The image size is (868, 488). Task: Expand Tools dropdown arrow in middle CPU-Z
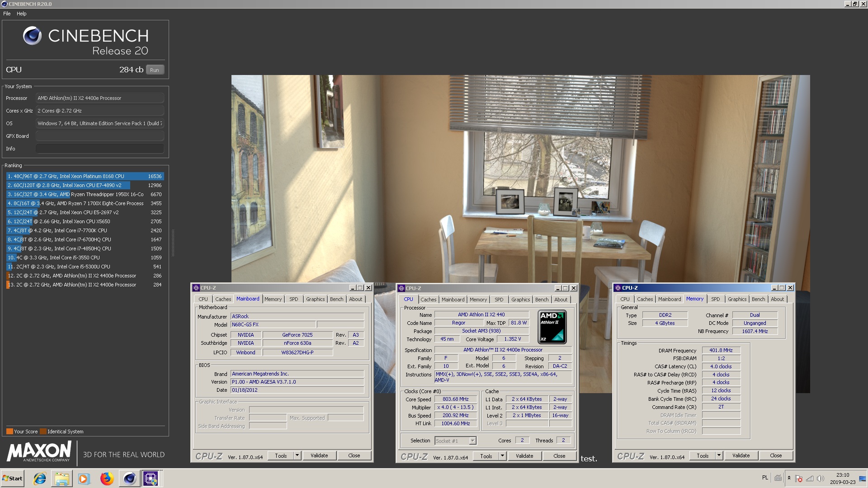tap(502, 456)
